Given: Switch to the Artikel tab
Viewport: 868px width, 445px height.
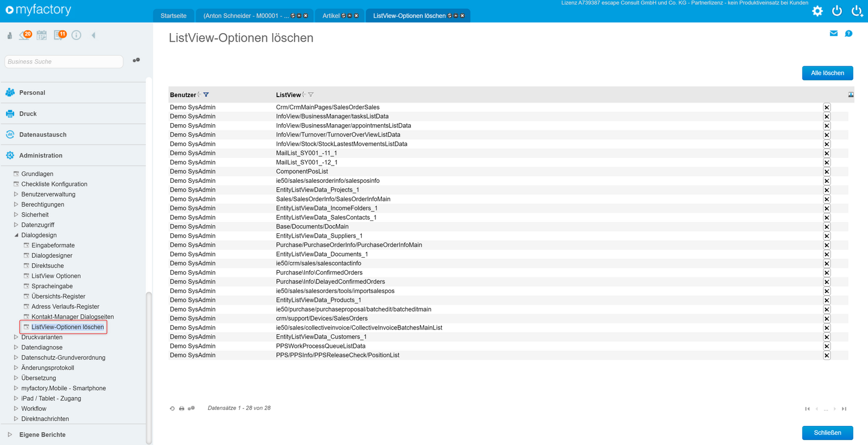Looking at the screenshot, I should click(331, 16).
